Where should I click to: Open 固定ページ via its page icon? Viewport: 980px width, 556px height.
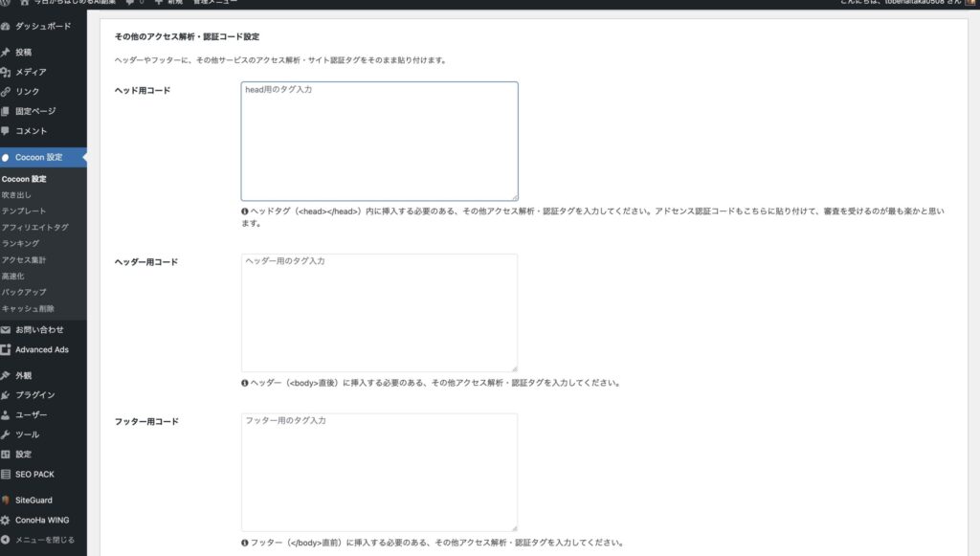click(5, 111)
